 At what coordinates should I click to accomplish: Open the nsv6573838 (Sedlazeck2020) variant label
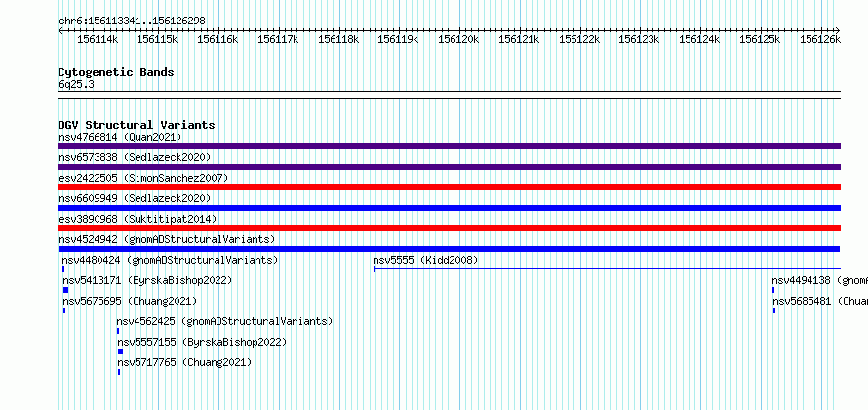click(135, 157)
